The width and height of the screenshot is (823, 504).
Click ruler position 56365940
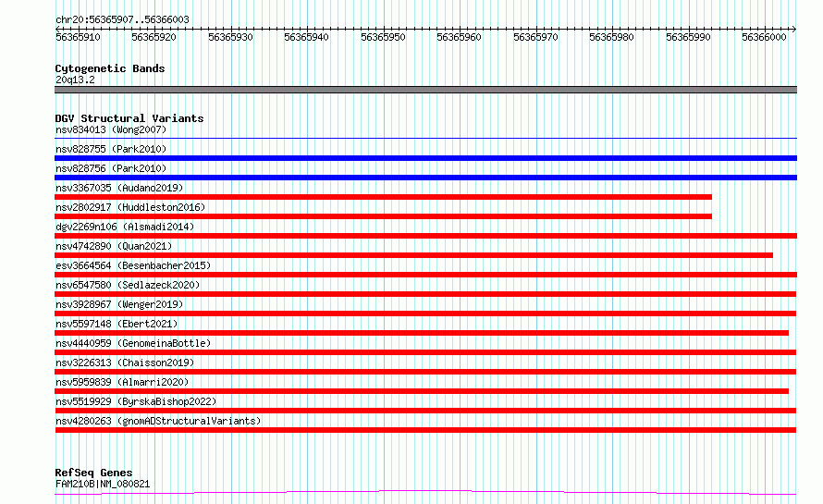(306, 37)
